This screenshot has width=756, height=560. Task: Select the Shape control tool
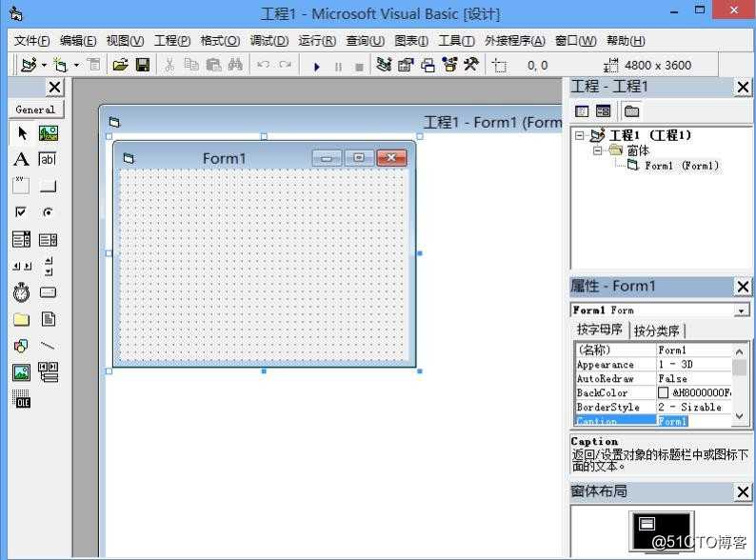point(22,346)
